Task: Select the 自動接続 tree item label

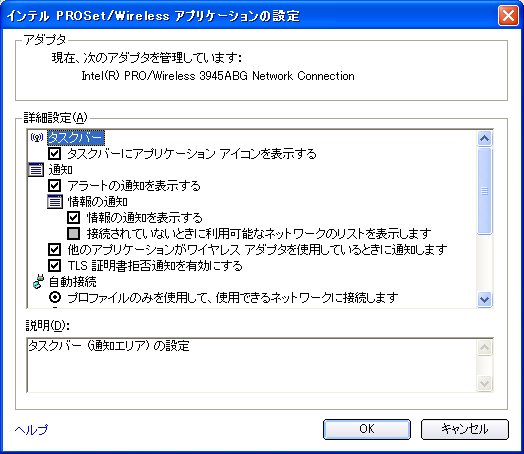Action: [73, 282]
